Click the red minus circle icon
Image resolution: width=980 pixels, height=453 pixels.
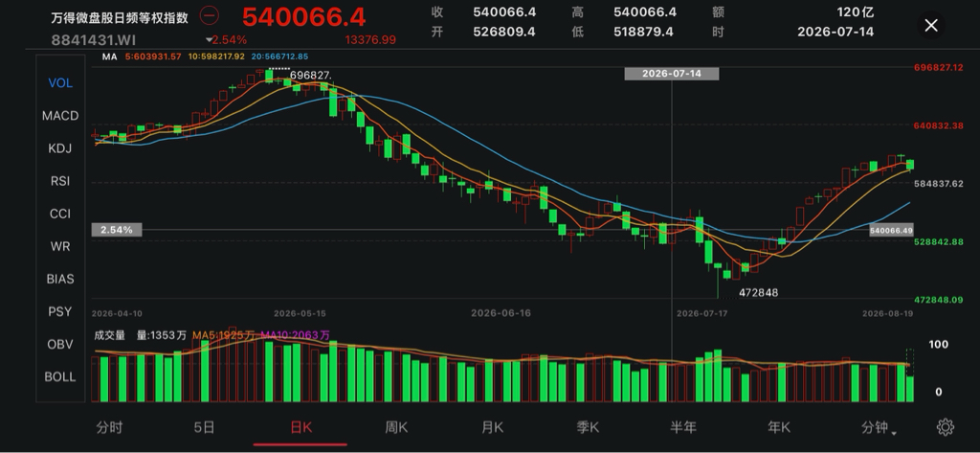point(209,15)
